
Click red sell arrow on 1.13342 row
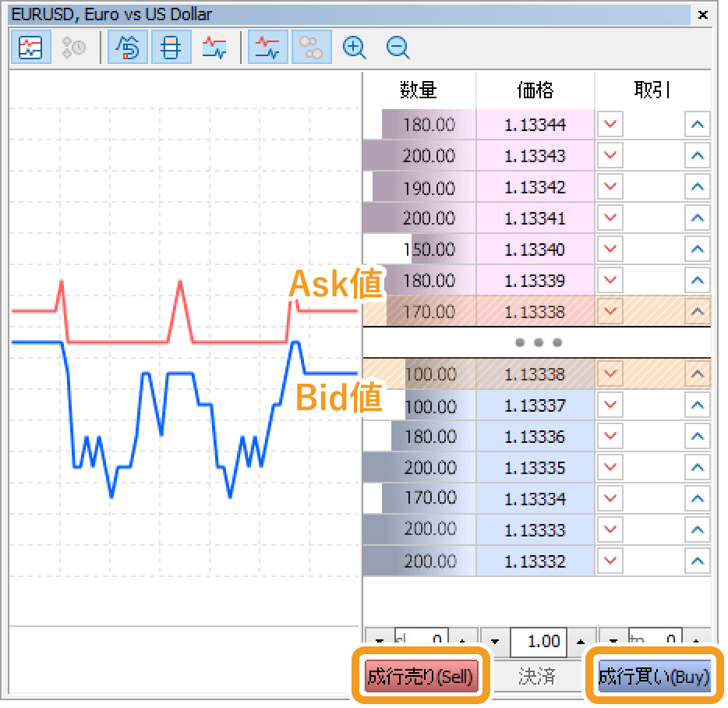click(610, 186)
